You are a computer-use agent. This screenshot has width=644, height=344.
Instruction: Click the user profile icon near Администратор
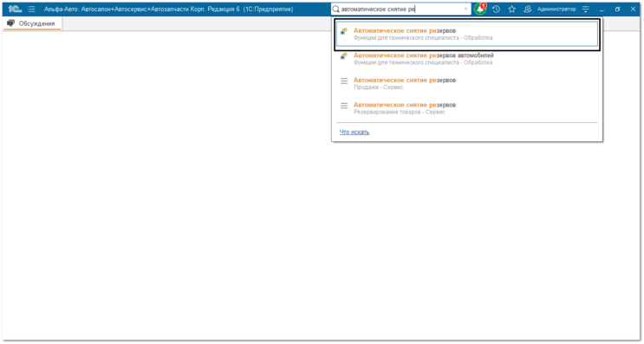click(527, 9)
